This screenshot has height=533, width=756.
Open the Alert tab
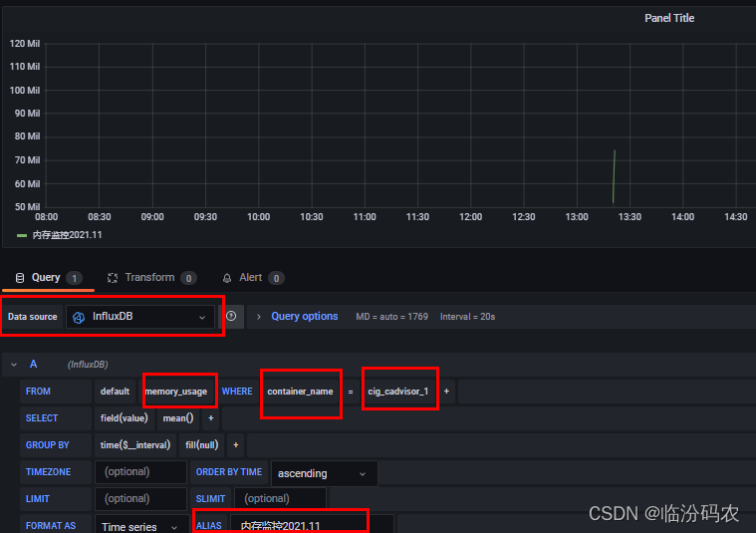[x=252, y=278]
